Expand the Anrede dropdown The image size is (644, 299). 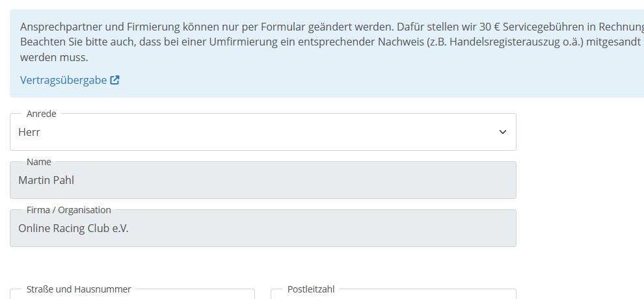tap(263, 132)
